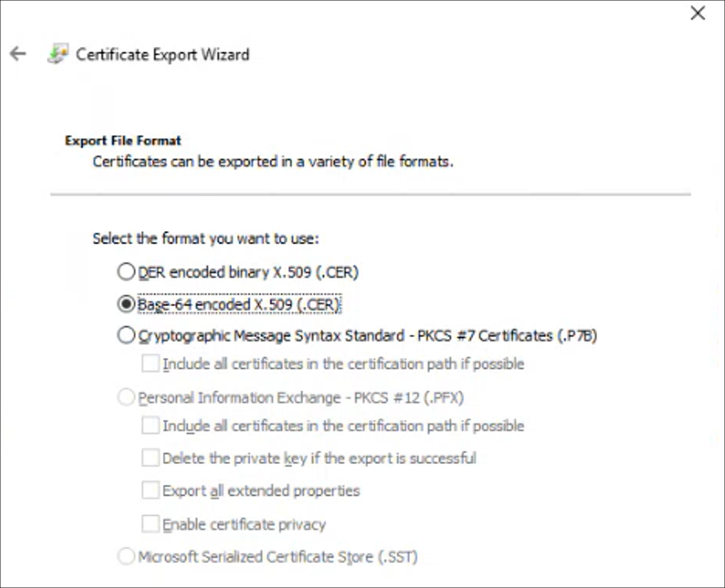The height and width of the screenshot is (588, 725).
Task: Click the Certificate Export Wizard icon
Action: tap(58, 54)
